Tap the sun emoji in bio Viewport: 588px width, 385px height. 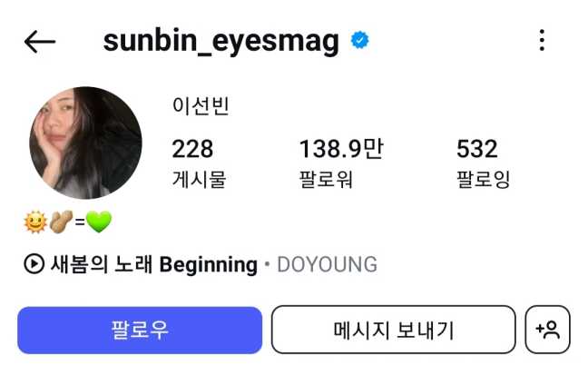[x=35, y=222]
